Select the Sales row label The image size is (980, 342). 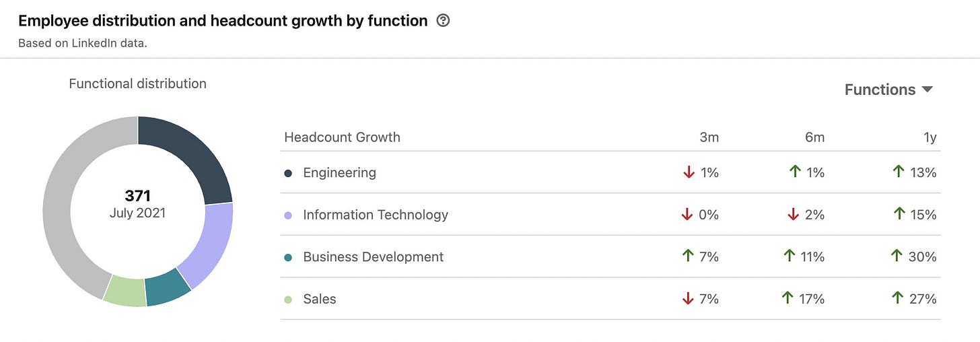[320, 299]
